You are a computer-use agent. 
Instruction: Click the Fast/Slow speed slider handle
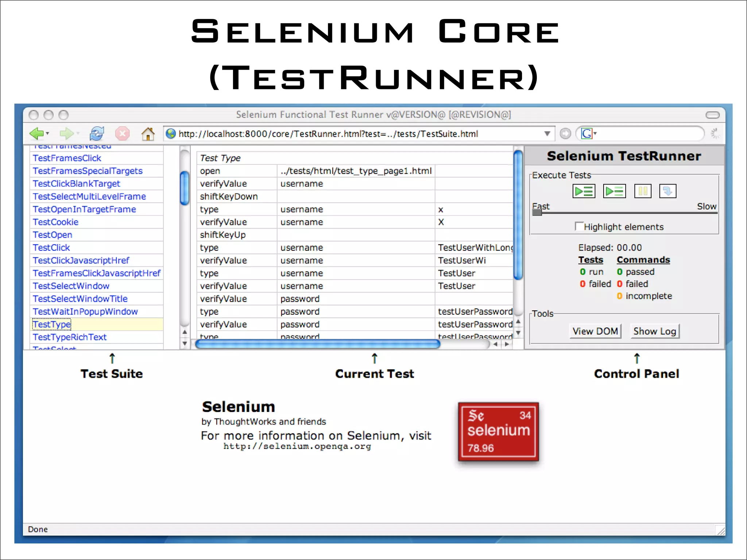pos(537,212)
